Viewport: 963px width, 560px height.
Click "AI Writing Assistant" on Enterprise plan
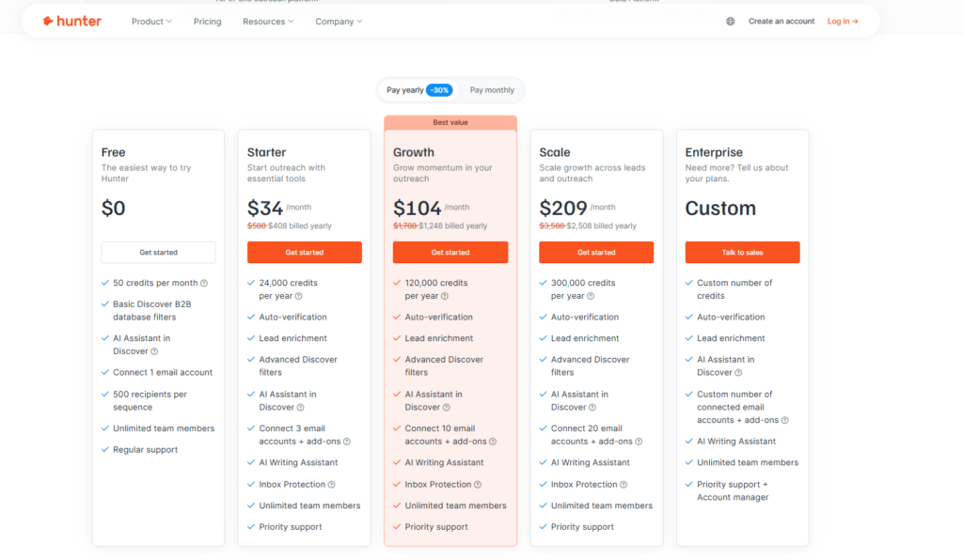736,442
